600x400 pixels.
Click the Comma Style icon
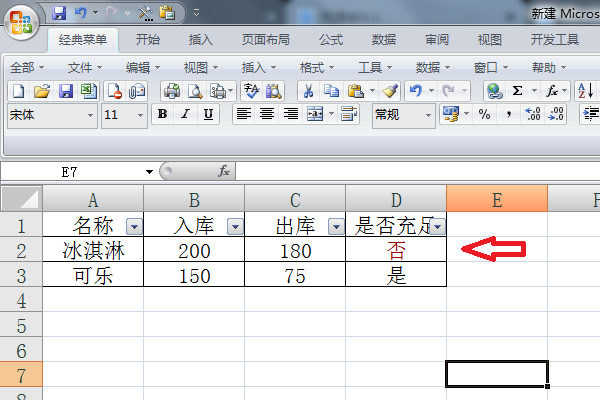pyautogui.click(x=509, y=114)
